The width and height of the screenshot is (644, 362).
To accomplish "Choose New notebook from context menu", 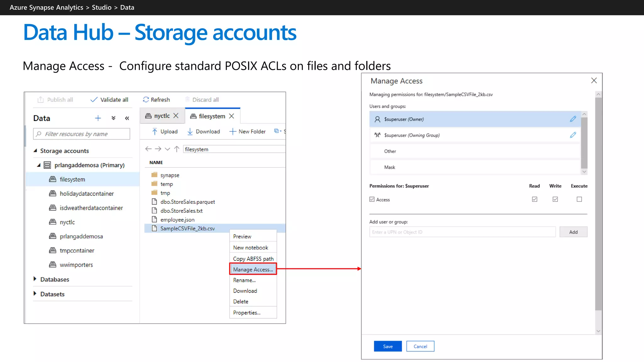I will tap(253, 248).
